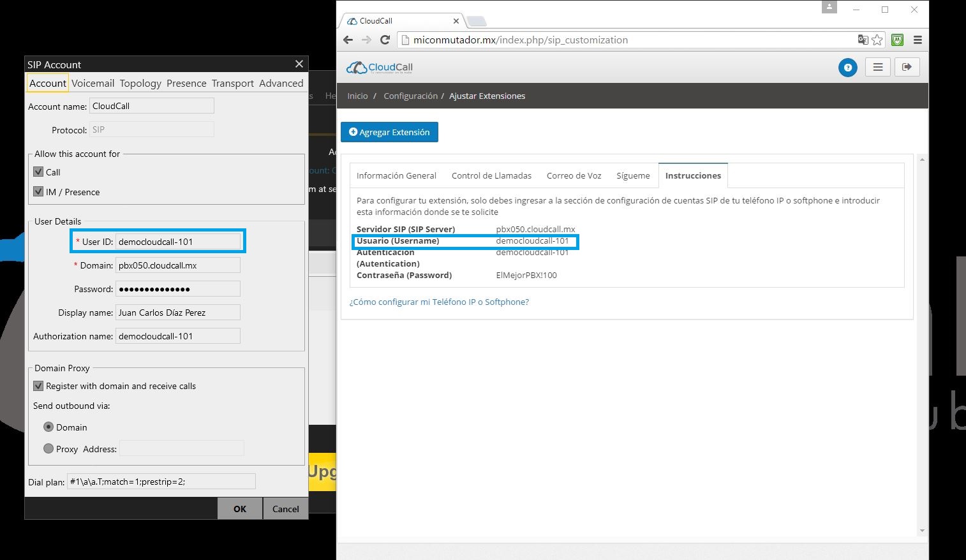Image resolution: width=966 pixels, height=560 pixels.
Task: Click the Chrome user profile icon
Action: [829, 7]
